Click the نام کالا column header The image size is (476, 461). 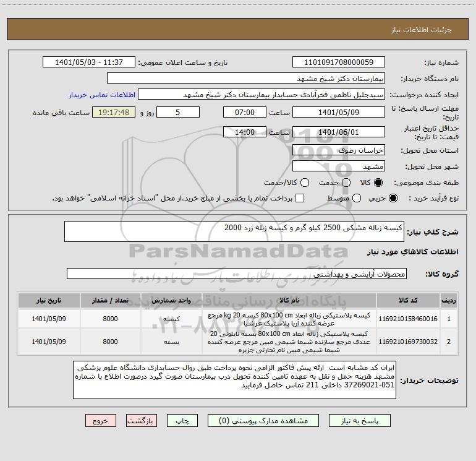(x=289, y=301)
